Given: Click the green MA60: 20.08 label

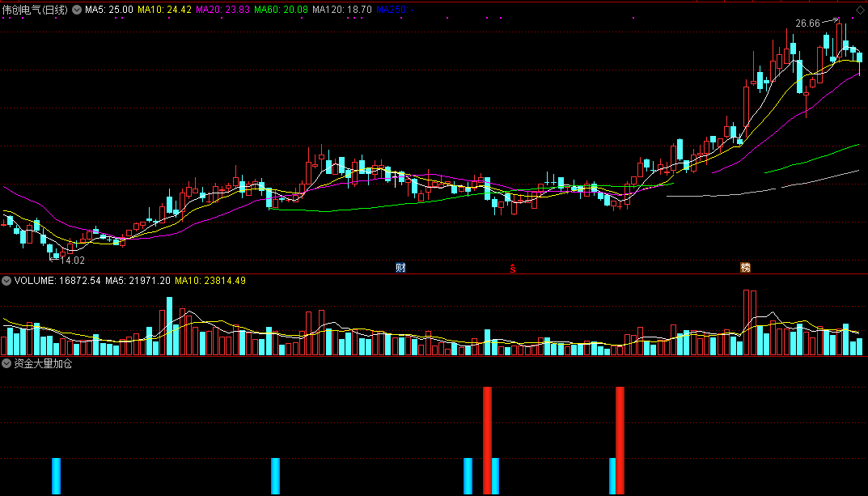Looking at the screenshot, I should click(x=281, y=10).
